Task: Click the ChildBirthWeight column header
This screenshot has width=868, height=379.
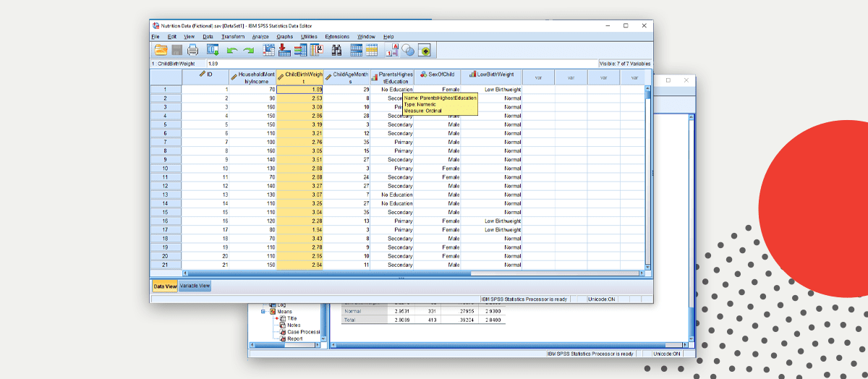Action: (x=300, y=77)
